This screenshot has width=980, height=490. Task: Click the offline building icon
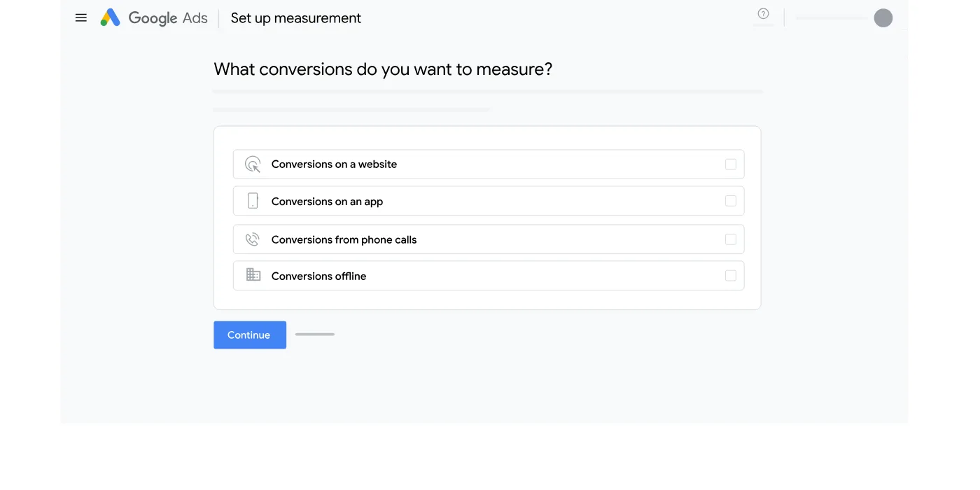[x=253, y=275]
